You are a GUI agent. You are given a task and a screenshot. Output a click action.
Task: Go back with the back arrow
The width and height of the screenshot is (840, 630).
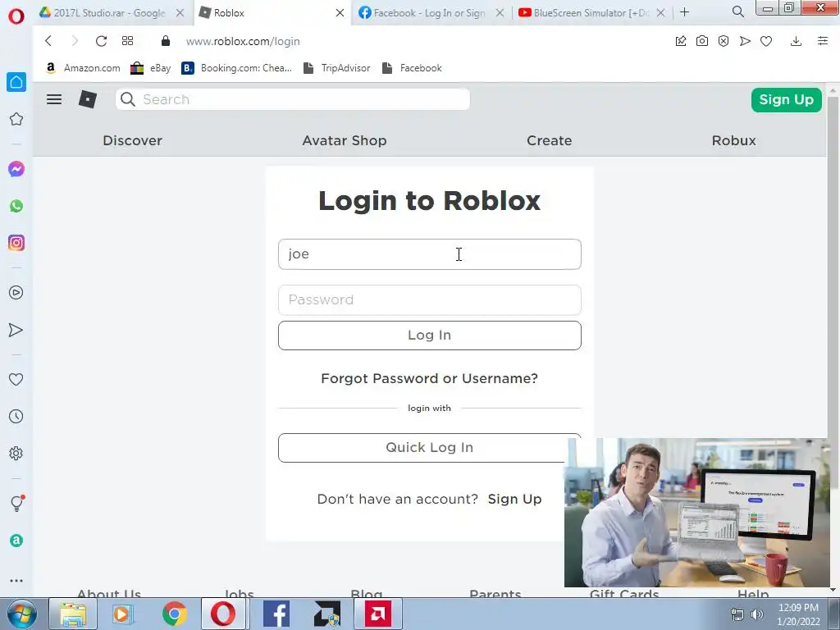coord(48,41)
